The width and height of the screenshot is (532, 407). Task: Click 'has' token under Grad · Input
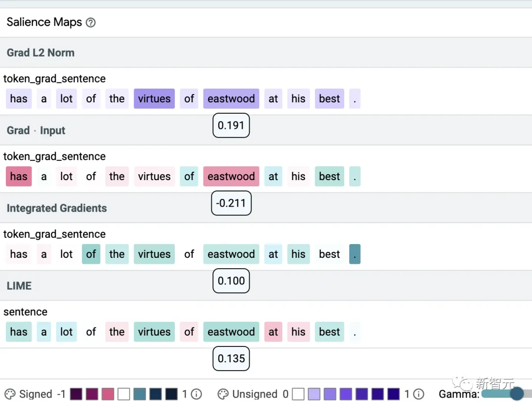click(x=19, y=177)
